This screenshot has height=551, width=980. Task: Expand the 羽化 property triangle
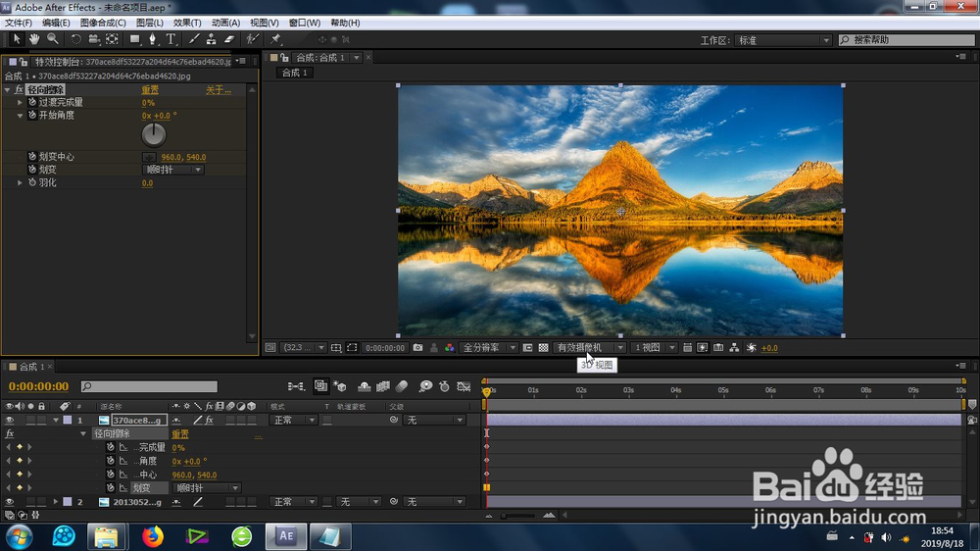[20, 182]
